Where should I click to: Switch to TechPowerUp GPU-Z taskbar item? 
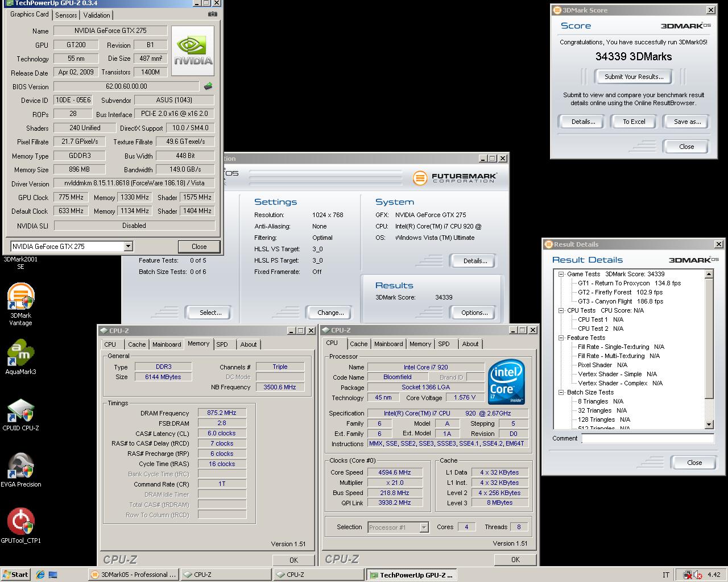411,575
